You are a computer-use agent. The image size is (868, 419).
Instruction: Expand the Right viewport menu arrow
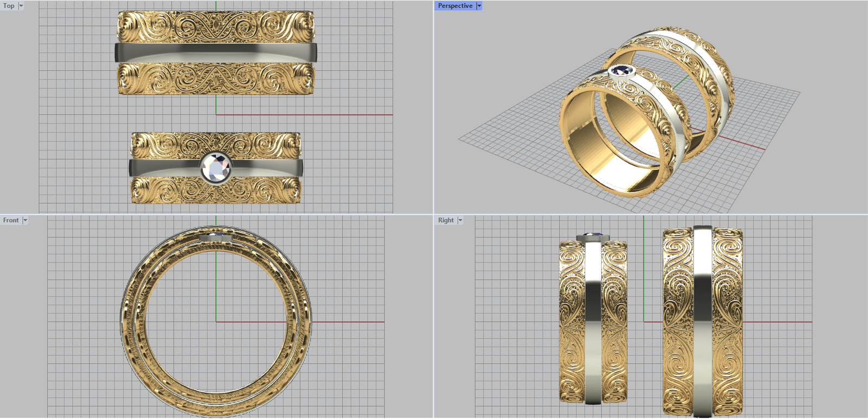(460, 220)
